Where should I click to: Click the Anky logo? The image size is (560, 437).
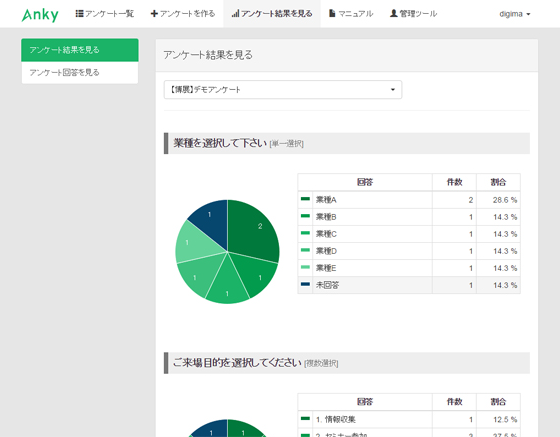point(40,15)
